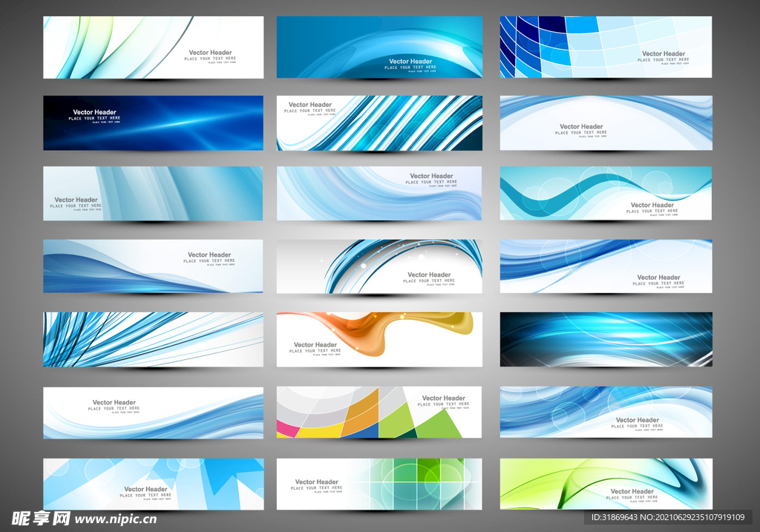The height and width of the screenshot is (532, 760).
Task: Click the www.nipic.com watermark link
Action: coord(116,519)
